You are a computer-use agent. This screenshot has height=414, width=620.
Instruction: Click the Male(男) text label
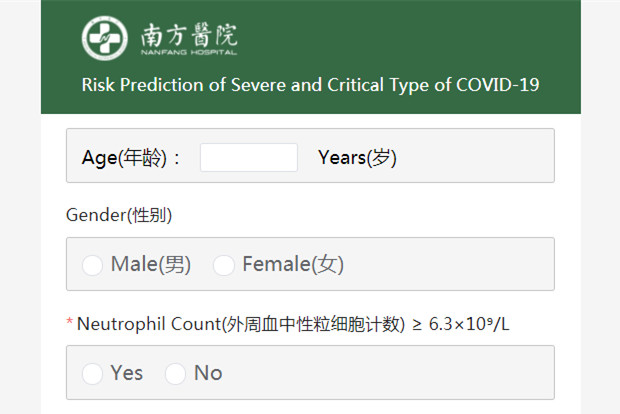151,264
